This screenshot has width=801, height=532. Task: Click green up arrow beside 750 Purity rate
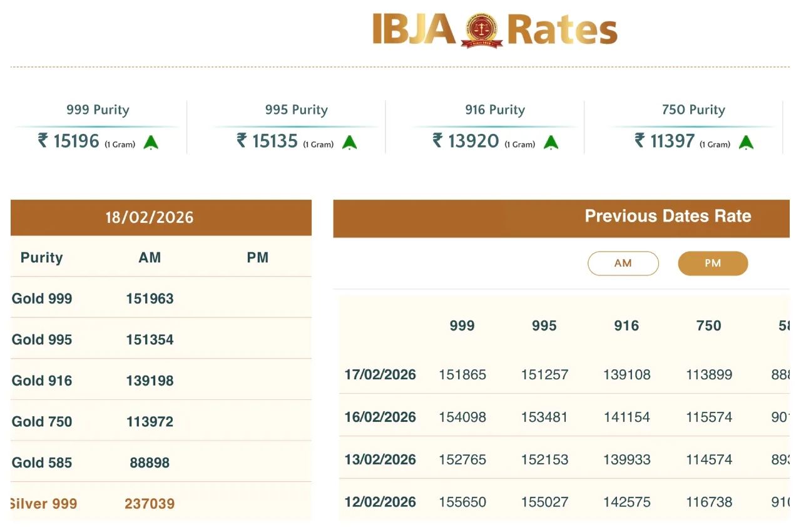[x=746, y=143]
